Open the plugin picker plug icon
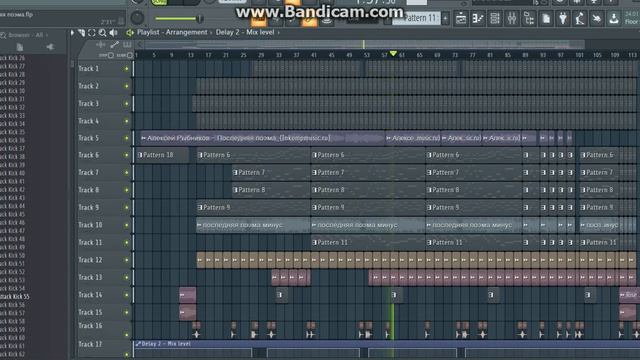The image size is (640, 360). (563, 18)
